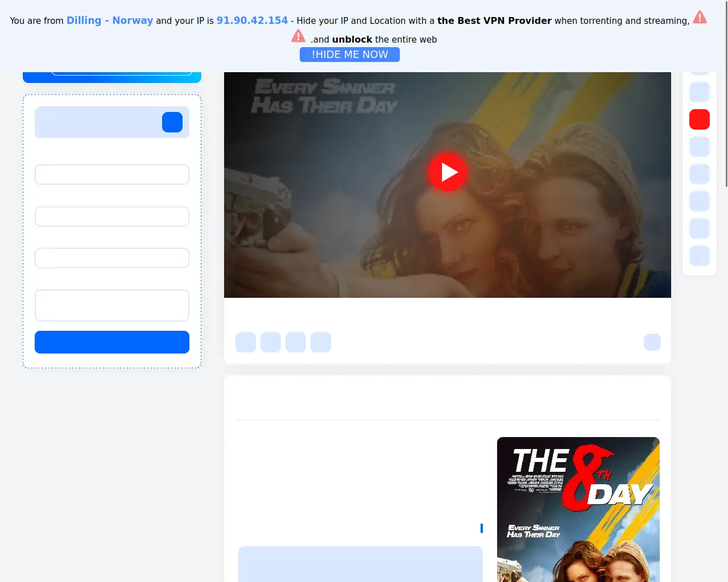Click the warning triangle after "streaming,"

[x=700, y=17]
